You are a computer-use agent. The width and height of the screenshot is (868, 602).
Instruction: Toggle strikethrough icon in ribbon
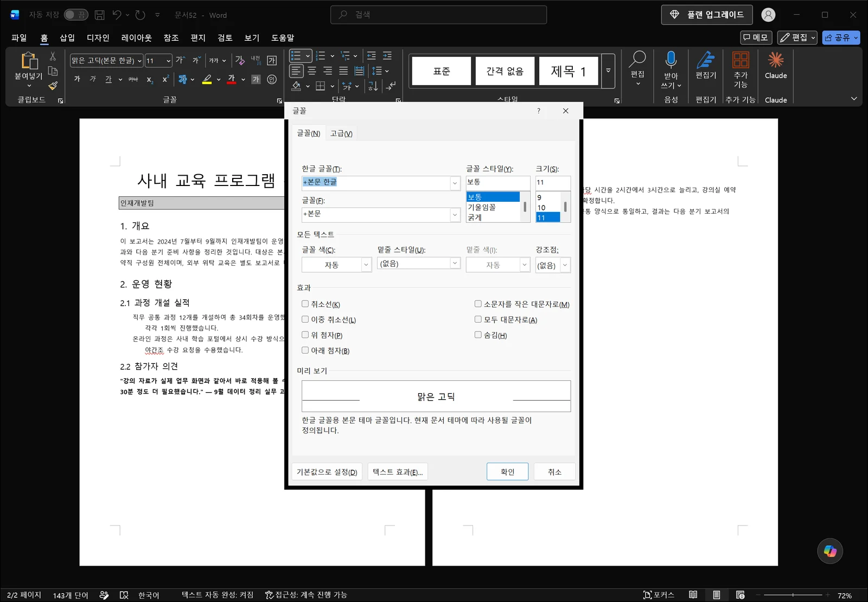click(133, 79)
